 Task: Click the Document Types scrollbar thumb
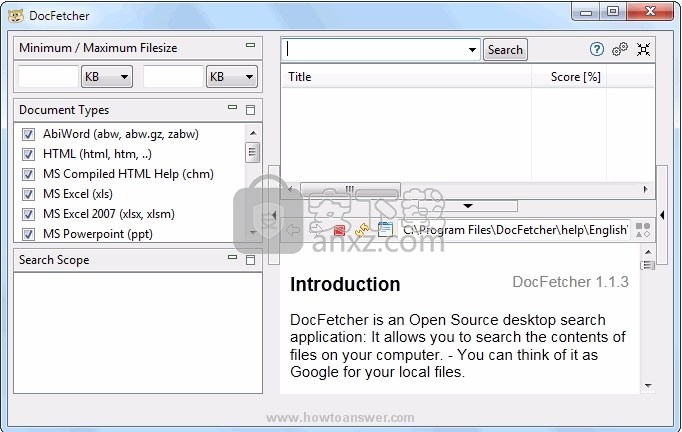point(252,153)
